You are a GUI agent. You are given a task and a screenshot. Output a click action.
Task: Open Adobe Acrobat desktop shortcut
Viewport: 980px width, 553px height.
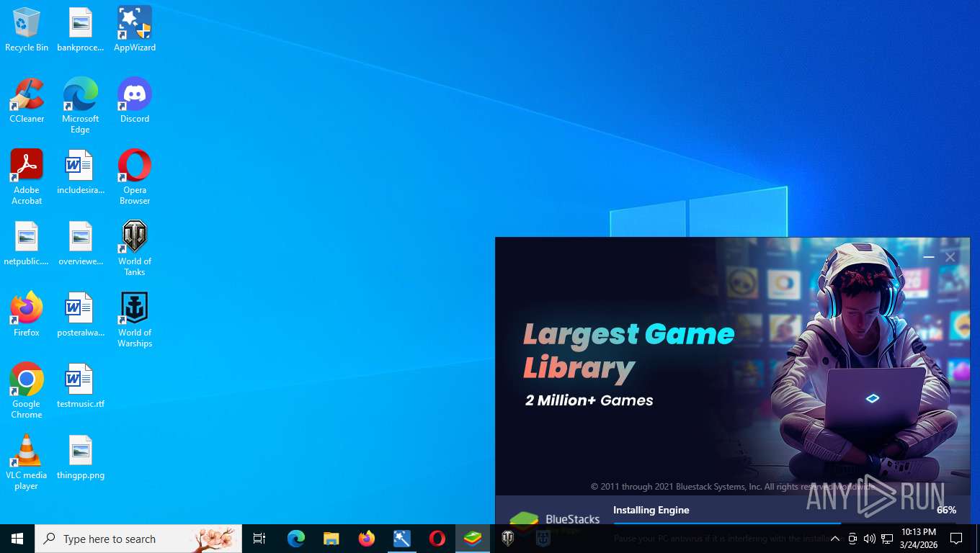click(x=27, y=177)
